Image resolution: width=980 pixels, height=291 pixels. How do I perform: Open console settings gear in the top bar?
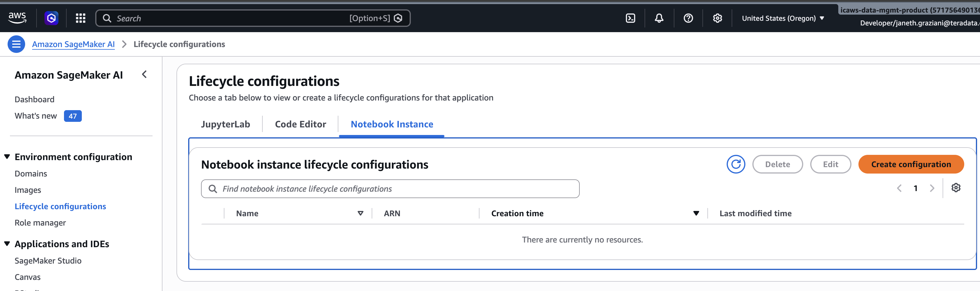(717, 18)
